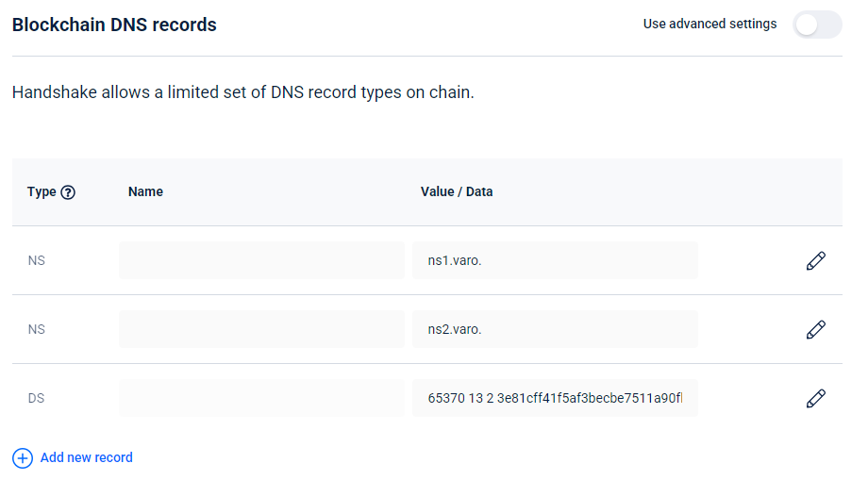868x480 pixels.
Task: Click the Blockchain DNS records heading
Action: [114, 25]
